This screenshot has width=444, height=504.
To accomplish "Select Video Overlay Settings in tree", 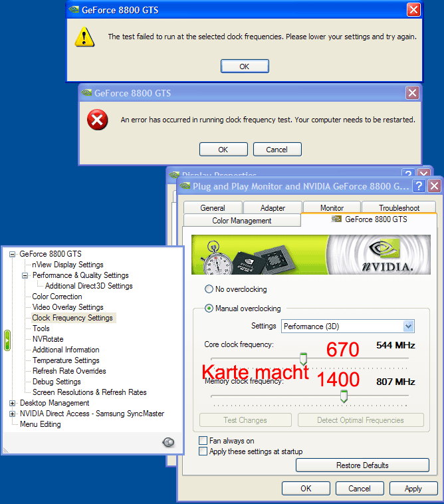I will pyautogui.click(x=68, y=307).
